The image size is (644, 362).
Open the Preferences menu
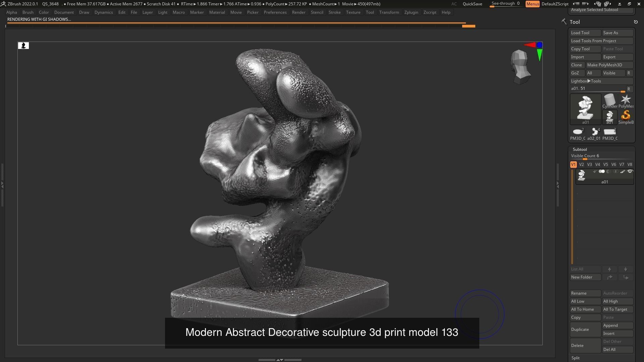coord(275,12)
